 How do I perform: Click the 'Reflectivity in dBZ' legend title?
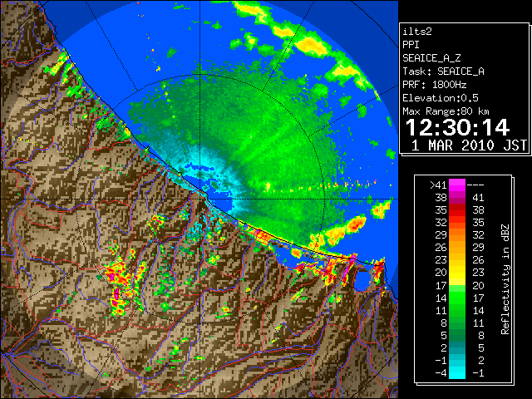click(x=505, y=279)
